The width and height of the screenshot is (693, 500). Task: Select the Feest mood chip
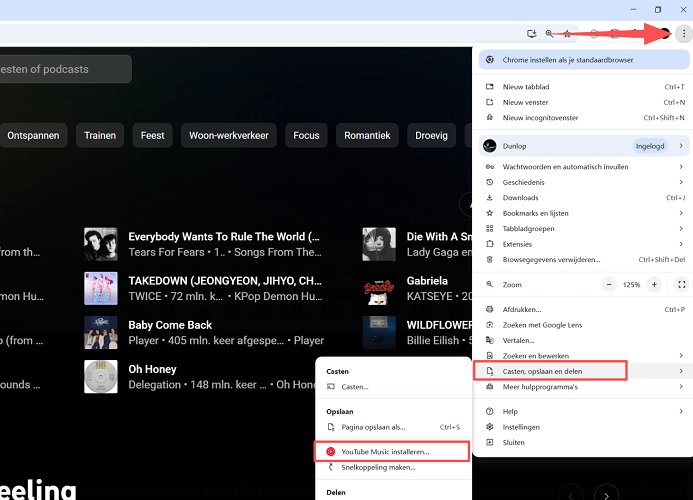click(152, 135)
